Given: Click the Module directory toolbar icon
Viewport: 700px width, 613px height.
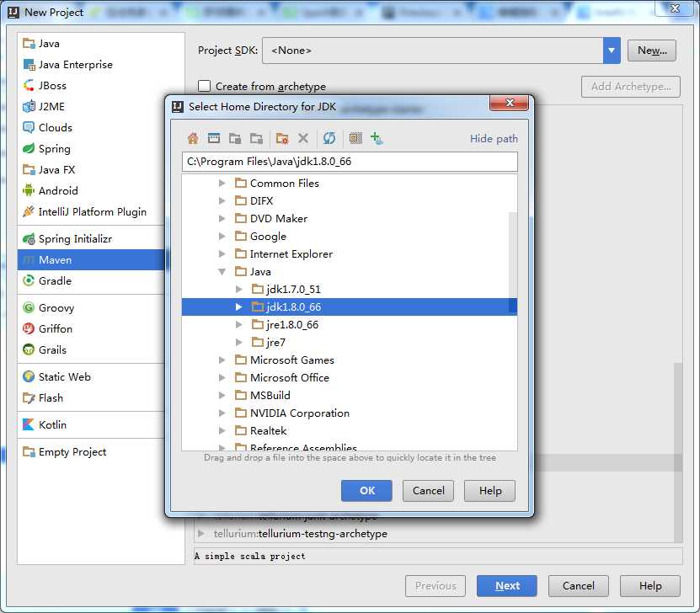Looking at the screenshot, I should 256,138.
